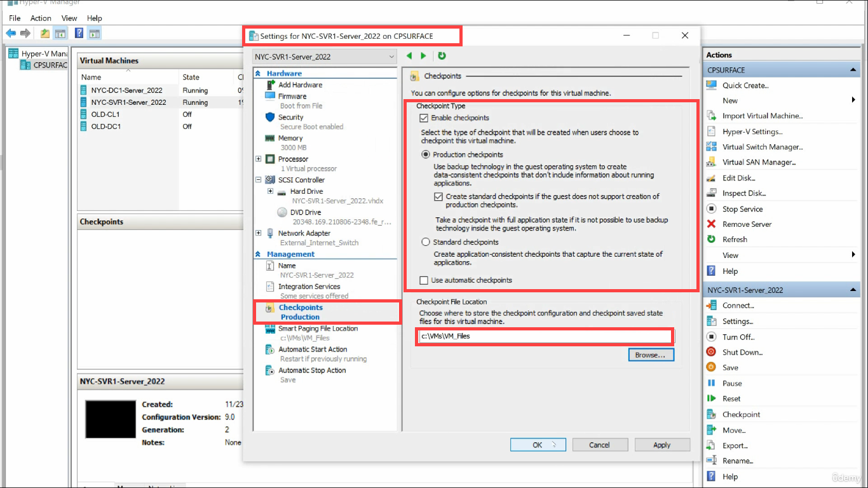This screenshot has height=488, width=868.
Task: Click the Connect icon in Actions pane
Action: [x=712, y=305]
